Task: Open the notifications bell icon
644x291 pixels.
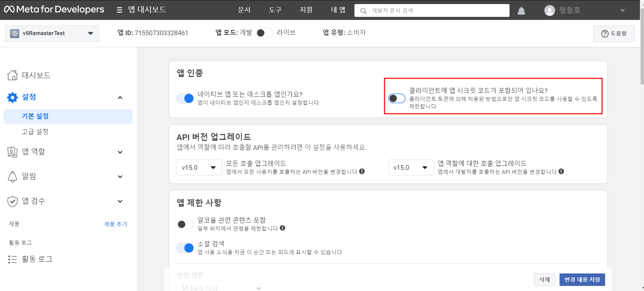Action: pyautogui.click(x=521, y=11)
